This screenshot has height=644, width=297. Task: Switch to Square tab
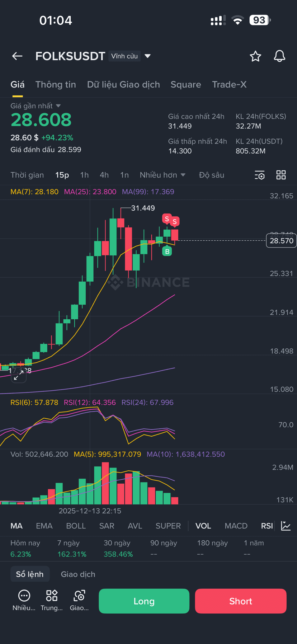click(x=186, y=85)
